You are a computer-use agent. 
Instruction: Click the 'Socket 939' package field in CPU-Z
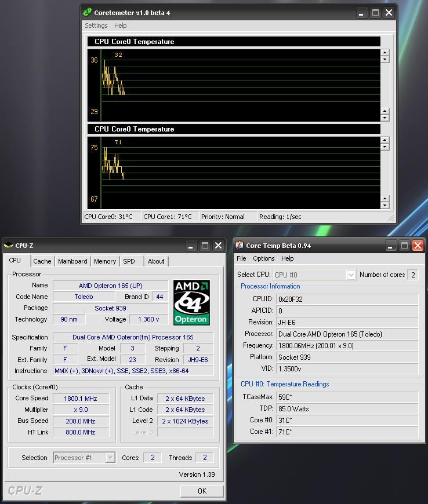(110, 308)
